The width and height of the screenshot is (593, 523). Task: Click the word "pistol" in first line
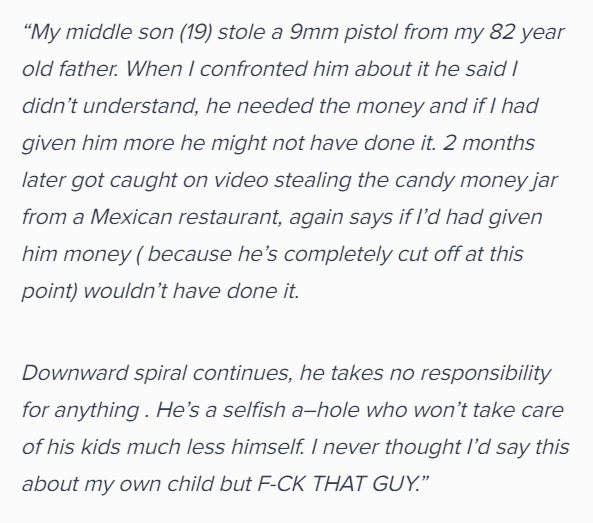(x=371, y=33)
